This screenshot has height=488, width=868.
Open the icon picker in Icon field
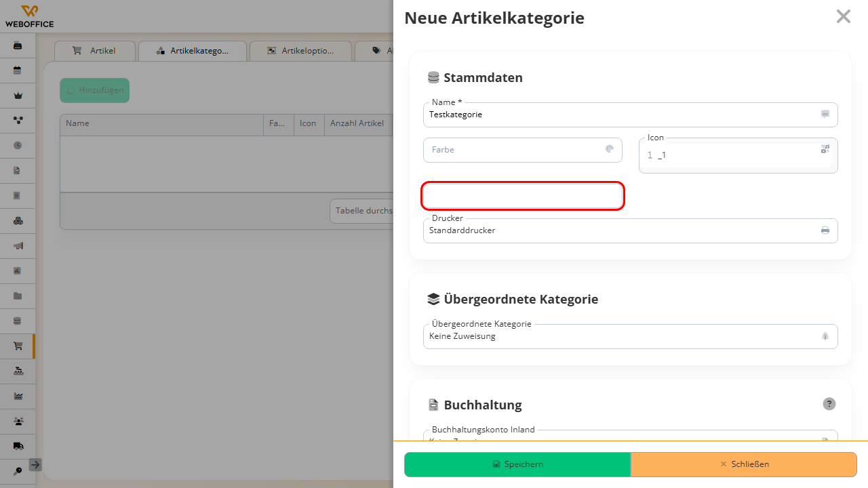(825, 149)
